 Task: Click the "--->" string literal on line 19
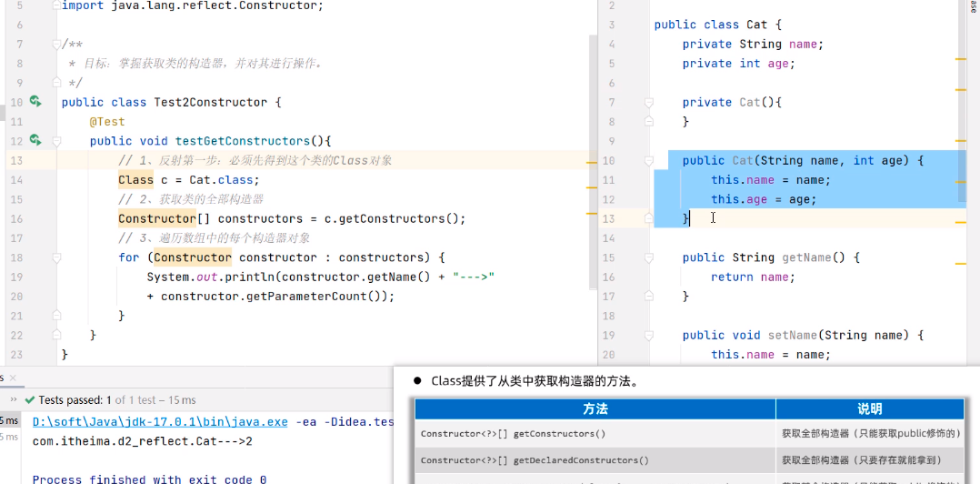point(474,277)
